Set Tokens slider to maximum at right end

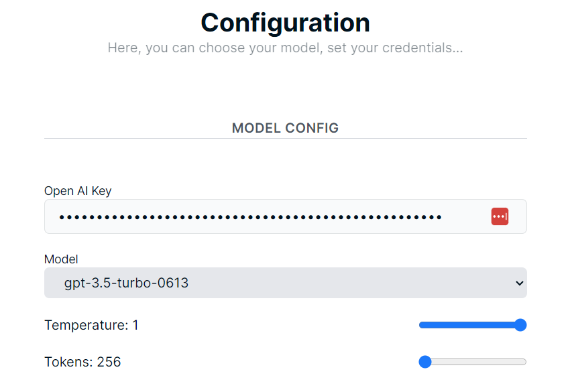tap(525, 362)
